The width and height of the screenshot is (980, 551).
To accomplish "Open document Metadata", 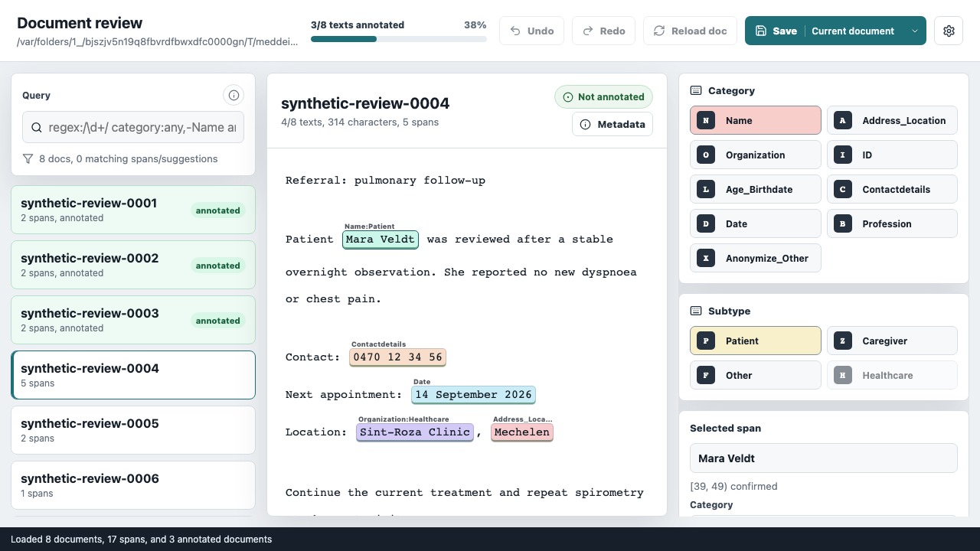I will 612,124.
